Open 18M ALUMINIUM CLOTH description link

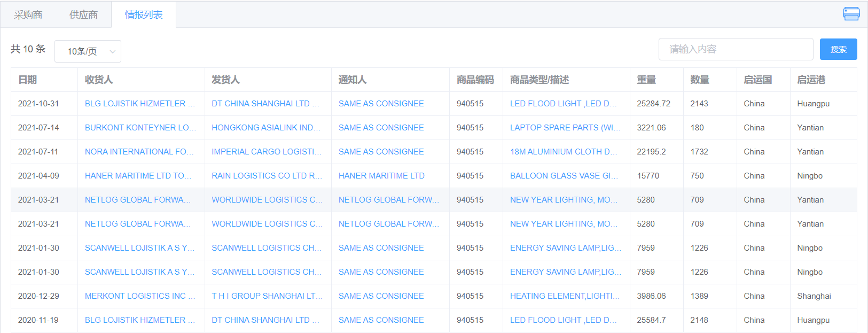pos(564,152)
